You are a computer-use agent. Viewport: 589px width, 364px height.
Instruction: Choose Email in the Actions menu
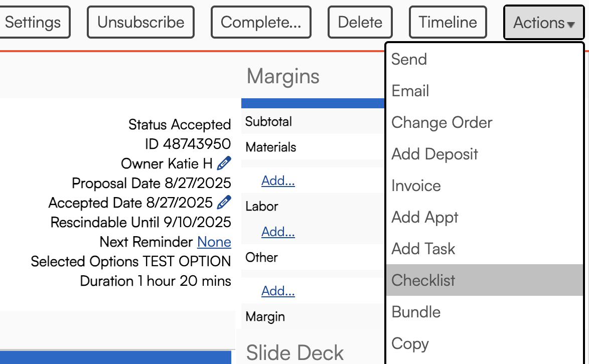pyautogui.click(x=410, y=91)
